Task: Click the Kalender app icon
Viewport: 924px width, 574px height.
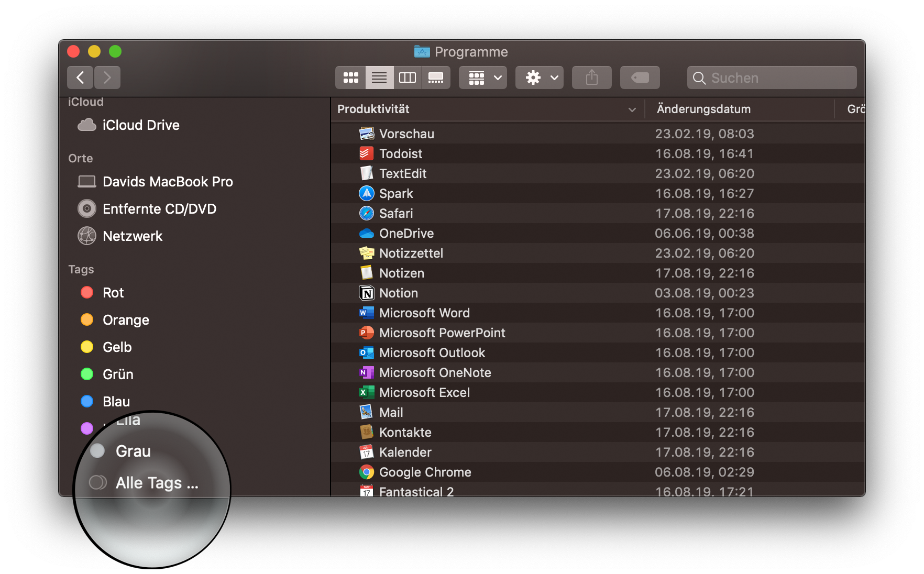Action: (367, 452)
